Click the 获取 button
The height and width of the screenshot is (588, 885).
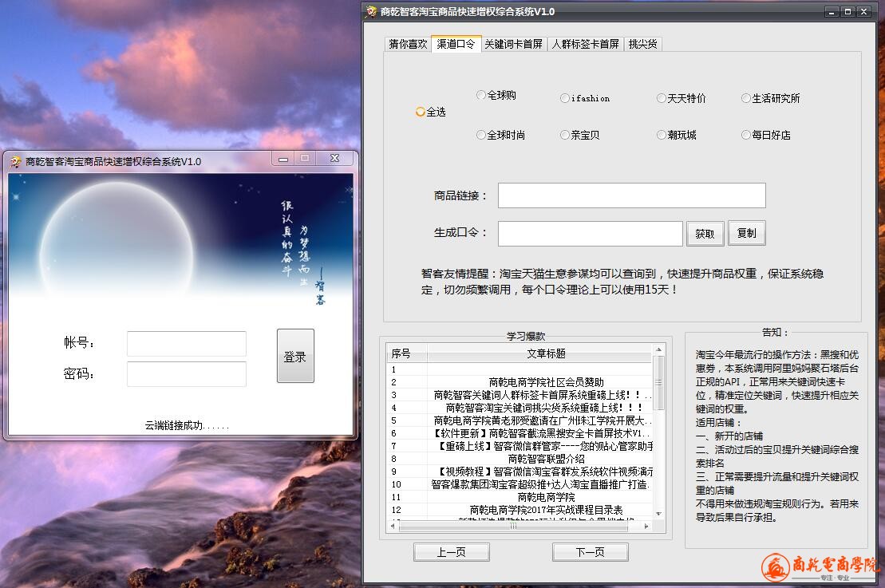(x=705, y=234)
